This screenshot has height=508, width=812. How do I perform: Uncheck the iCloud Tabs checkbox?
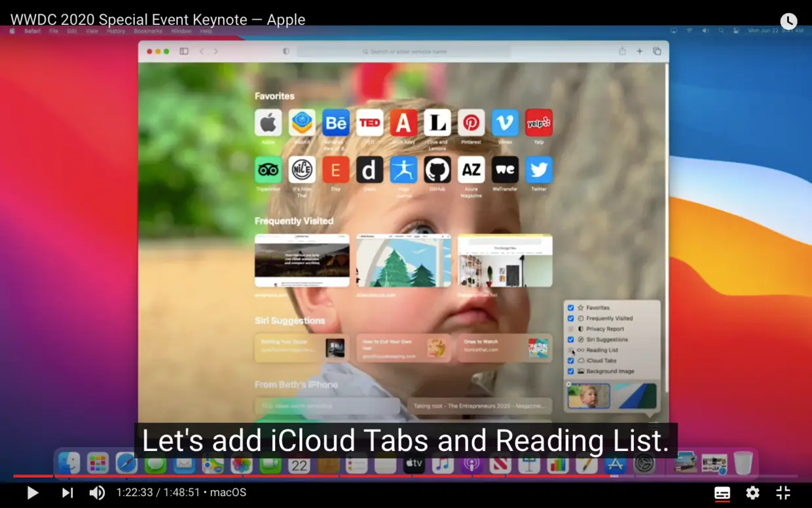click(x=570, y=361)
